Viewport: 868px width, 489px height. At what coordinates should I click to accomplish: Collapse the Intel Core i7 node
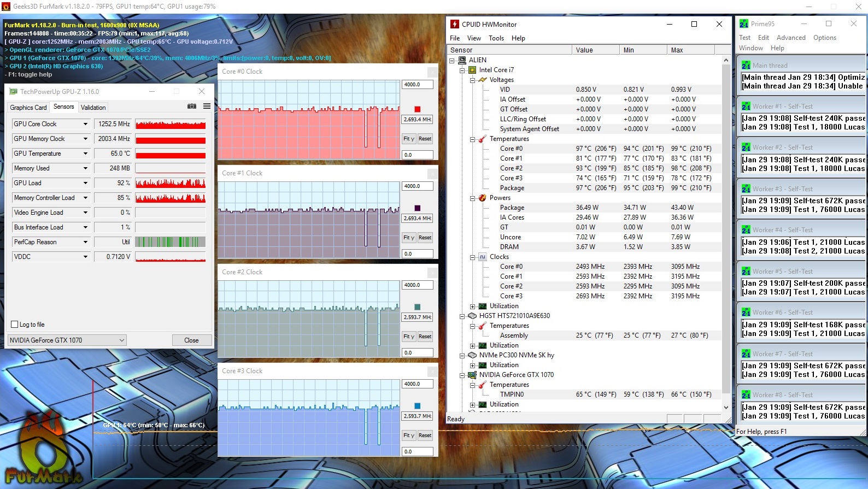(462, 70)
